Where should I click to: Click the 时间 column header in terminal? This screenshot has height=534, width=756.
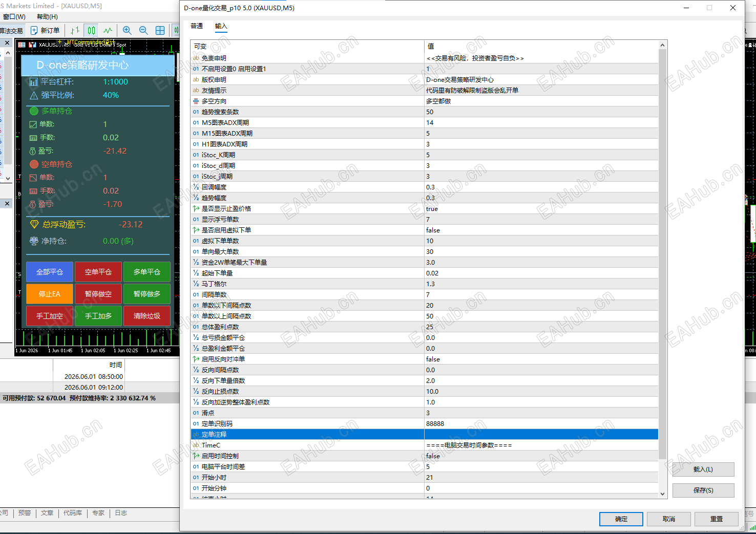[x=89, y=365]
